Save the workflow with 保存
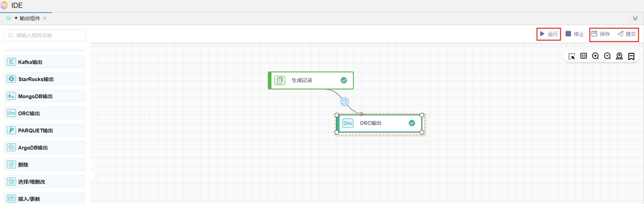644x206 pixels. (601, 34)
